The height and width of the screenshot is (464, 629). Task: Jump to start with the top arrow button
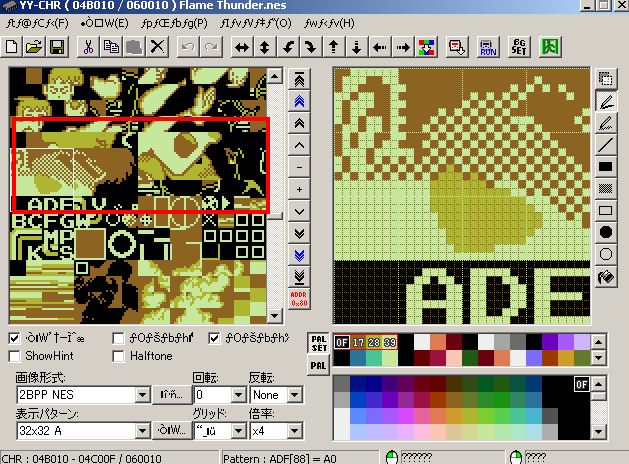coord(299,79)
